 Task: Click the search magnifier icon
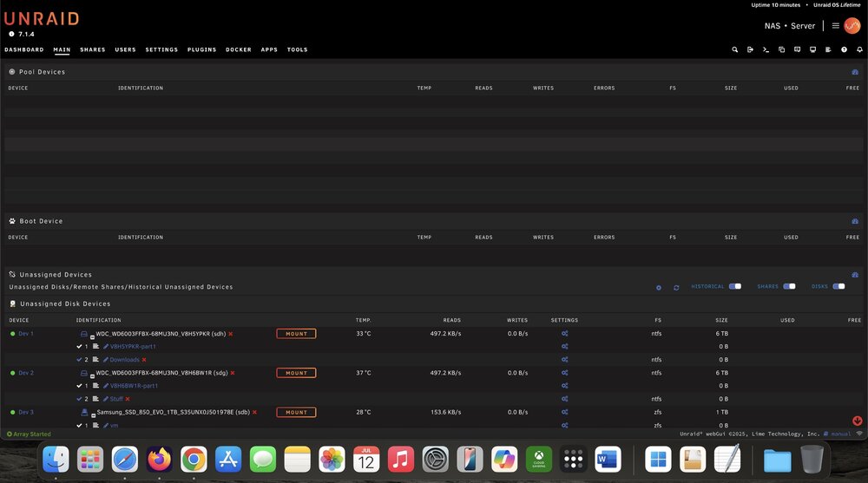tap(734, 49)
